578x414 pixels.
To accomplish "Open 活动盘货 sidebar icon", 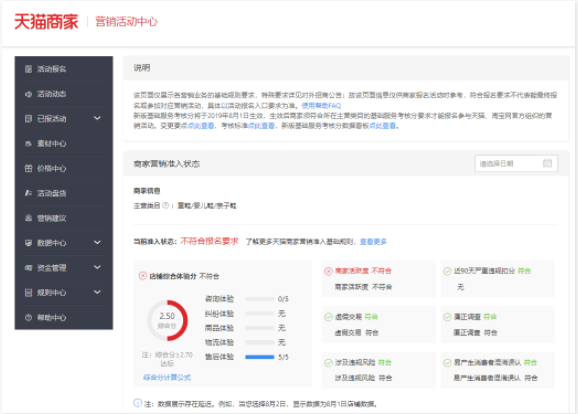I will pyautogui.click(x=28, y=193).
